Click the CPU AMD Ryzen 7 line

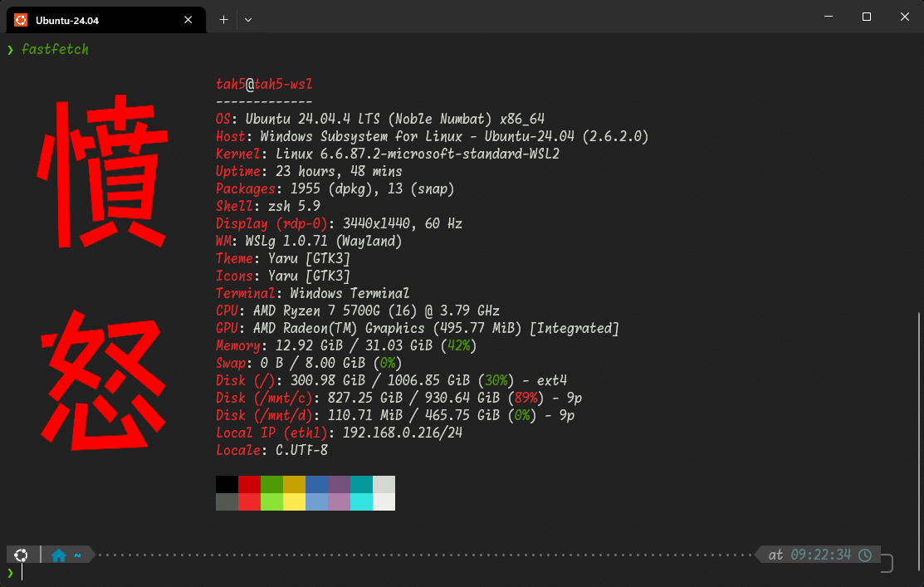pos(358,311)
